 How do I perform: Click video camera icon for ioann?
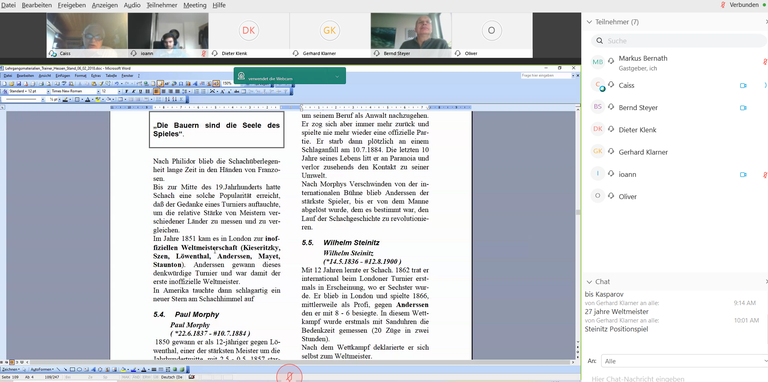pyautogui.click(x=743, y=174)
